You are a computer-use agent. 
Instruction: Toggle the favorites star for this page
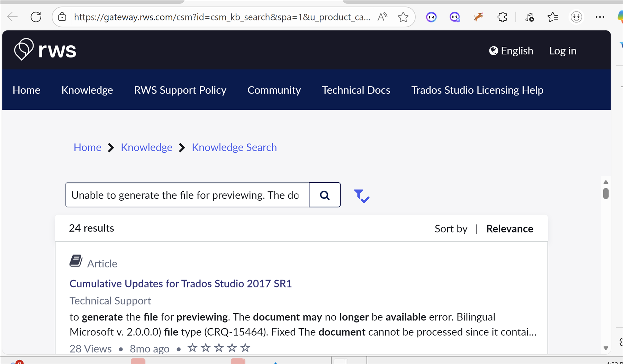pyautogui.click(x=403, y=16)
